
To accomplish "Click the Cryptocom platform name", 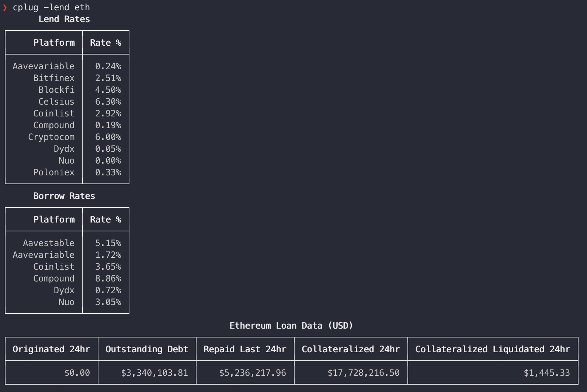I will tap(51, 137).
